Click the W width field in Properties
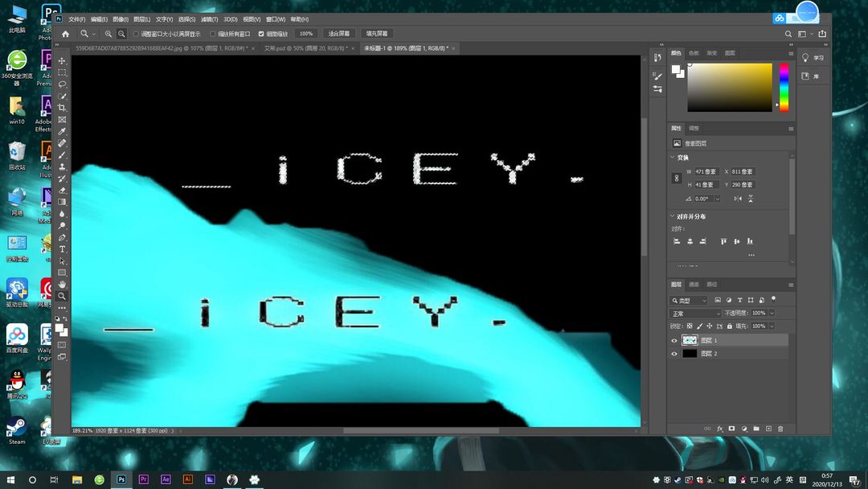The width and height of the screenshot is (868, 489). pos(706,171)
